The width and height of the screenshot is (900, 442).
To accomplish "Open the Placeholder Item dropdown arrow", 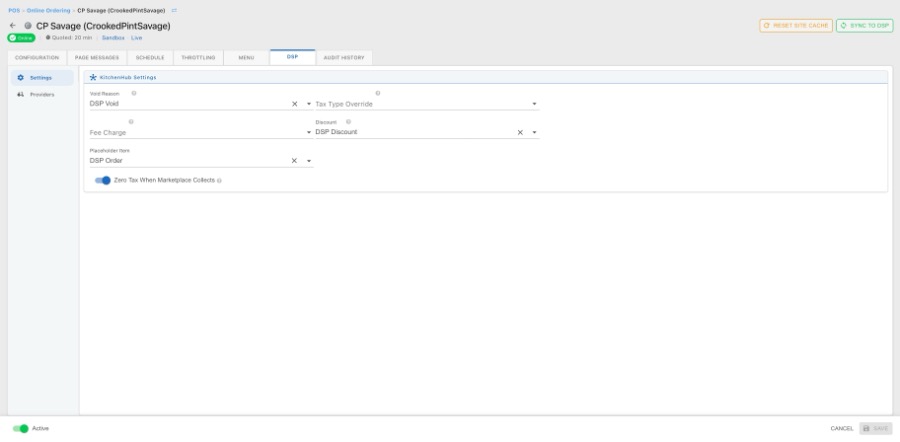I will [309, 160].
